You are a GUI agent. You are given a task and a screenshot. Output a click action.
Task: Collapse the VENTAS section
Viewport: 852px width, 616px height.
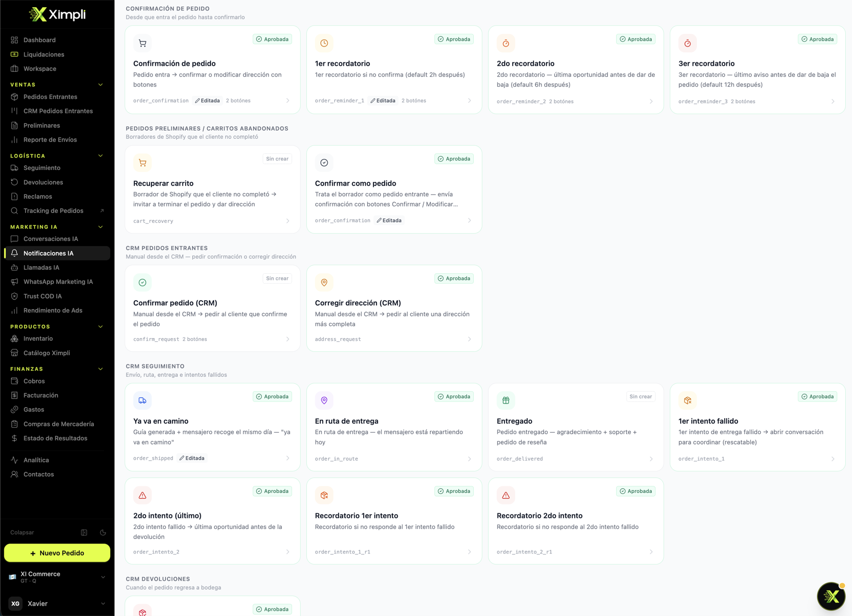100,85
